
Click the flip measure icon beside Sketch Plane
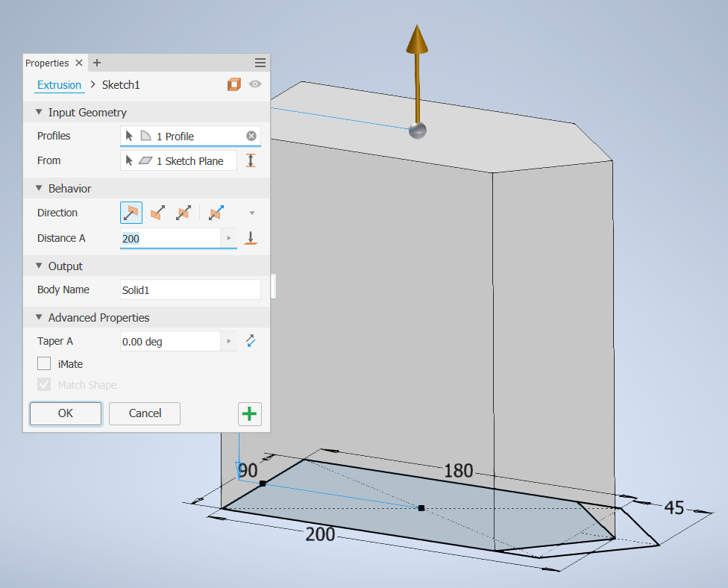click(251, 160)
